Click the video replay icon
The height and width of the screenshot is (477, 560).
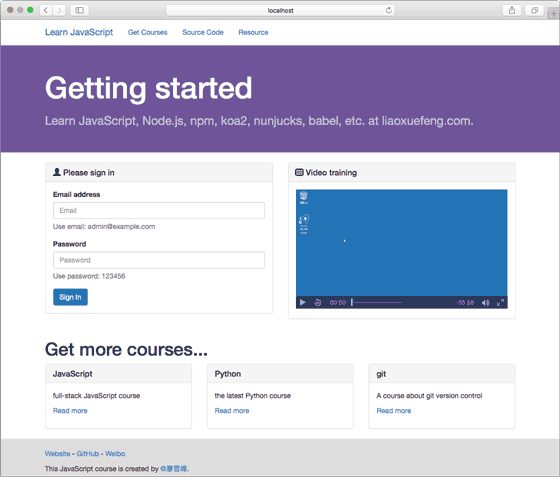coord(318,302)
